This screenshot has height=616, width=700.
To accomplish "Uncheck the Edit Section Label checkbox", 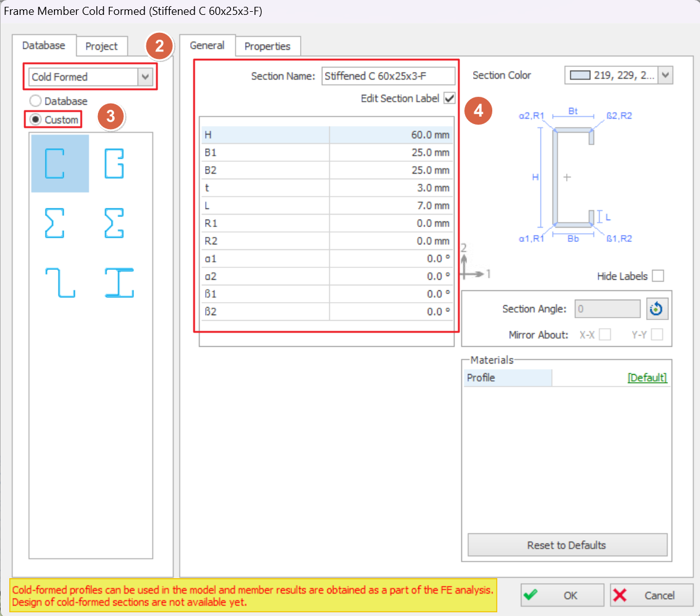I will pyautogui.click(x=450, y=98).
